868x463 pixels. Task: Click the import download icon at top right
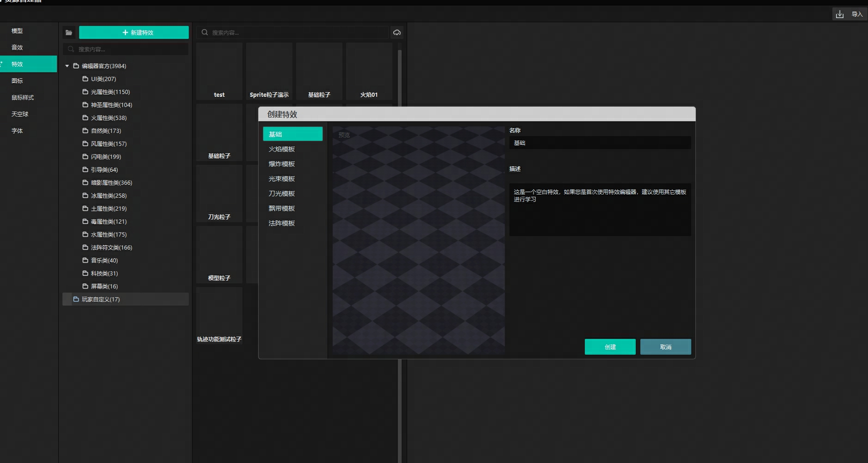(x=840, y=14)
